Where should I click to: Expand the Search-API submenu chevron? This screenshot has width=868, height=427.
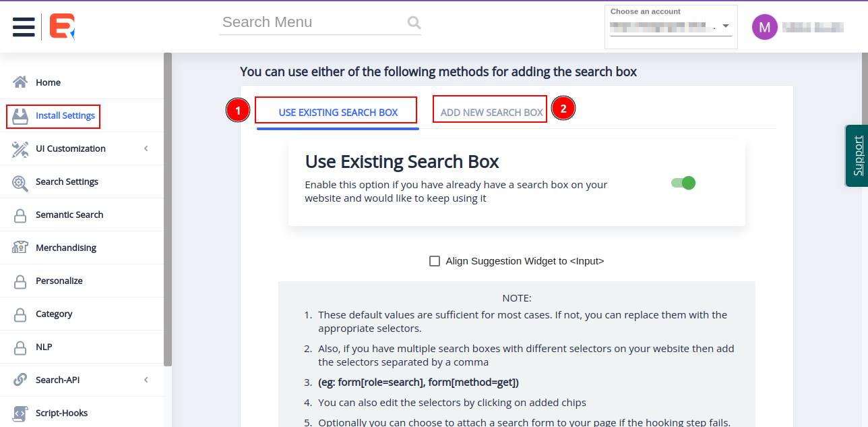click(x=146, y=380)
